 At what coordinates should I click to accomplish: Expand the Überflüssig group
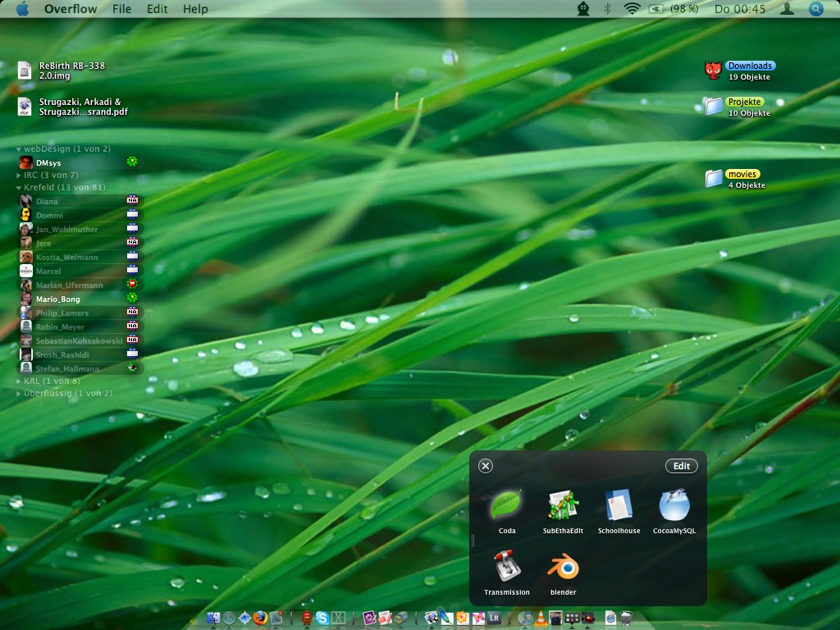(19, 393)
